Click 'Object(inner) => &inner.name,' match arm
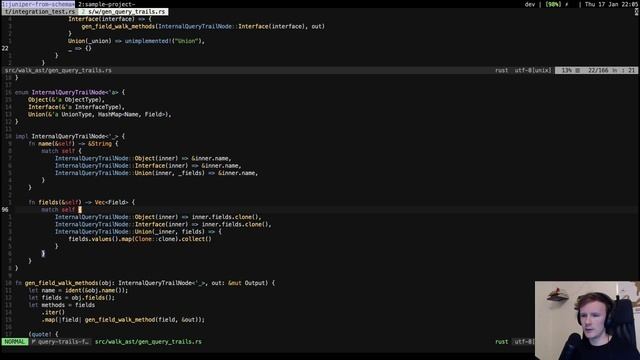The width and height of the screenshot is (640, 360). [x=143, y=158]
